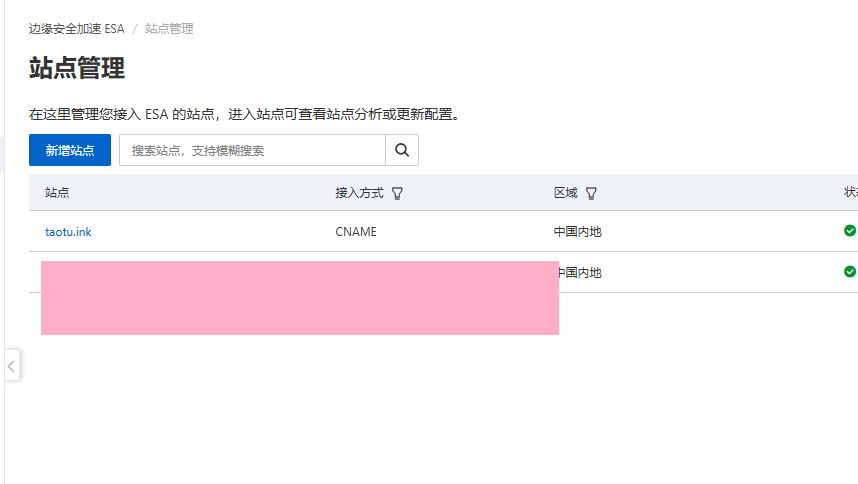Click the magnifier search icon button
Image resolution: width=858 pixels, height=484 pixels.
(402, 150)
